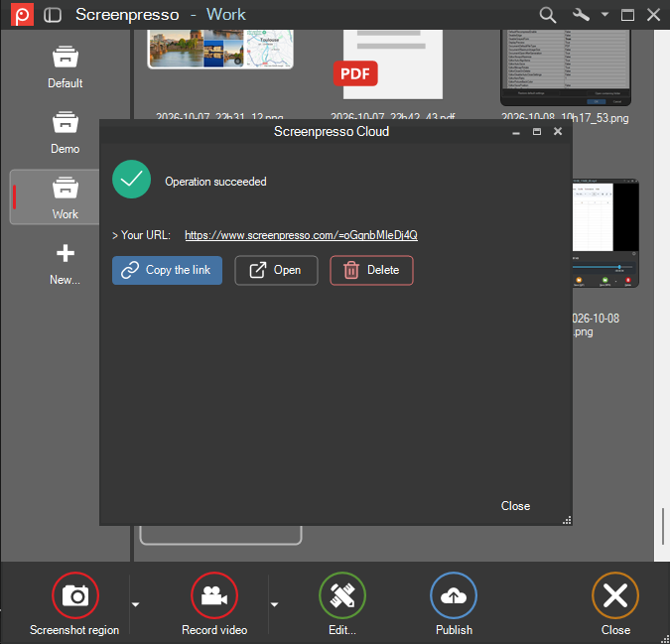Expand the Screenshot region options arrow
This screenshot has width=670, height=644.
click(x=135, y=604)
